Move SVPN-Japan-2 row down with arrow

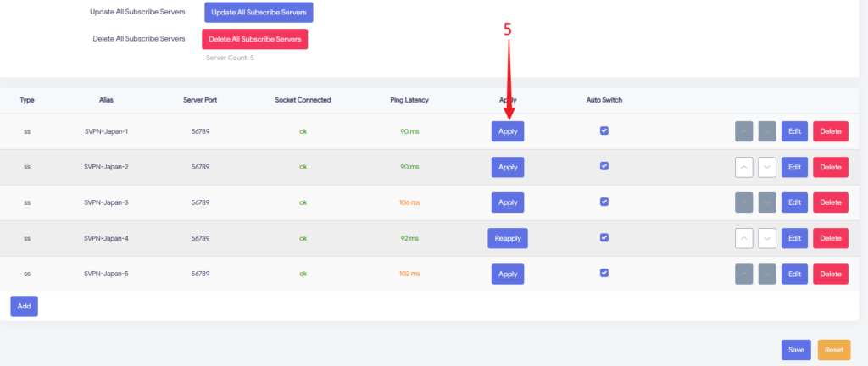pyautogui.click(x=767, y=167)
